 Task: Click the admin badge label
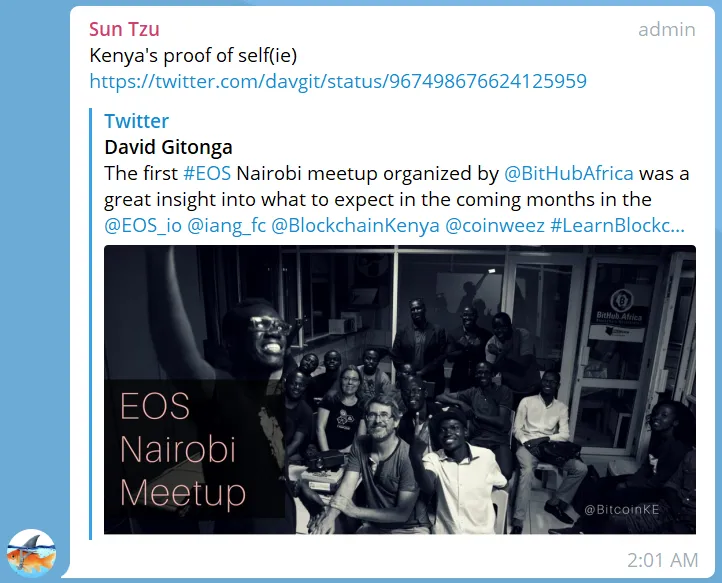[667, 29]
